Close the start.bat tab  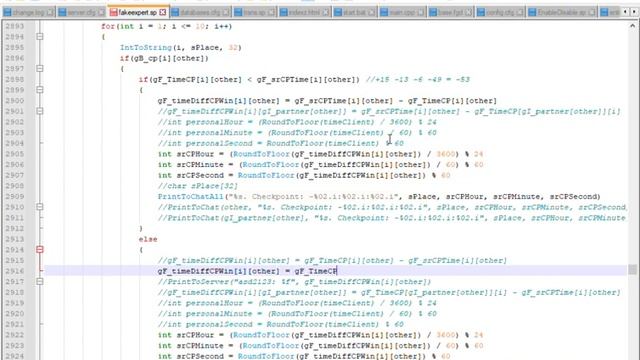point(371,12)
